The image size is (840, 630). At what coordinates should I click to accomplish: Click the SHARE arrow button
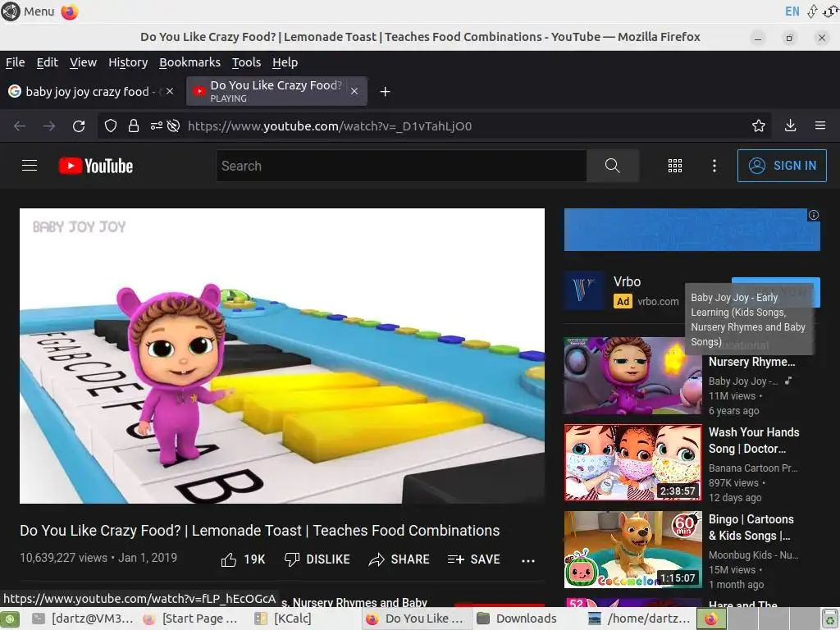click(399, 559)
